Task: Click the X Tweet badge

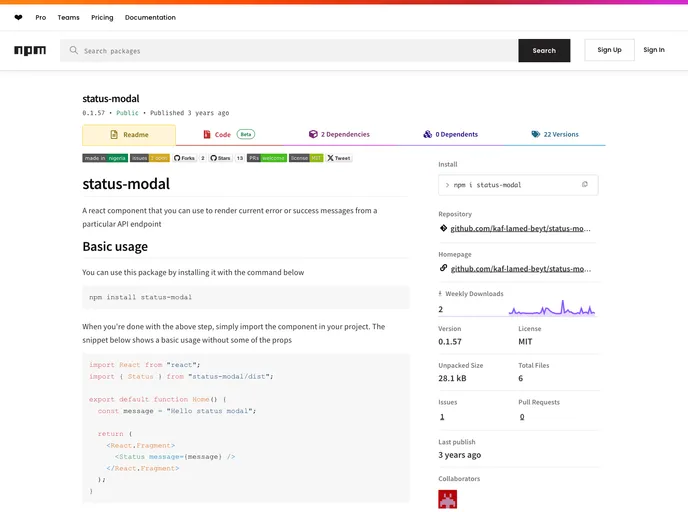Action: pos(339,158)
